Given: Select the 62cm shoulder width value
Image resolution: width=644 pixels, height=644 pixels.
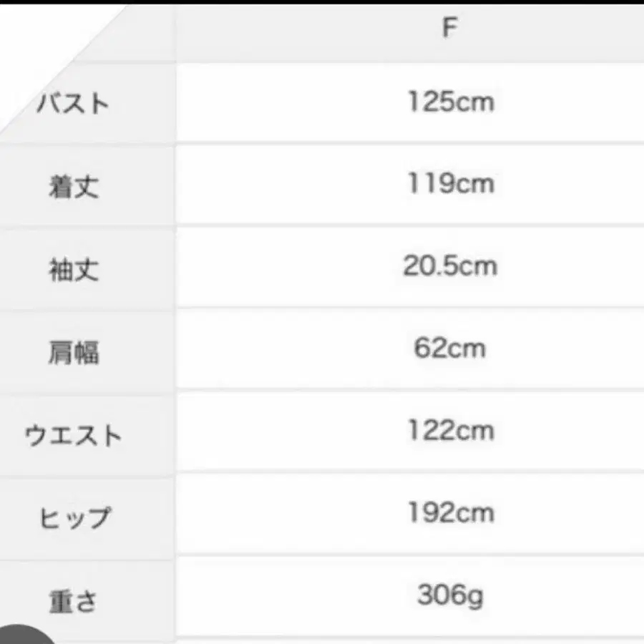Looking at the screenshot, I should pos(449,349).
